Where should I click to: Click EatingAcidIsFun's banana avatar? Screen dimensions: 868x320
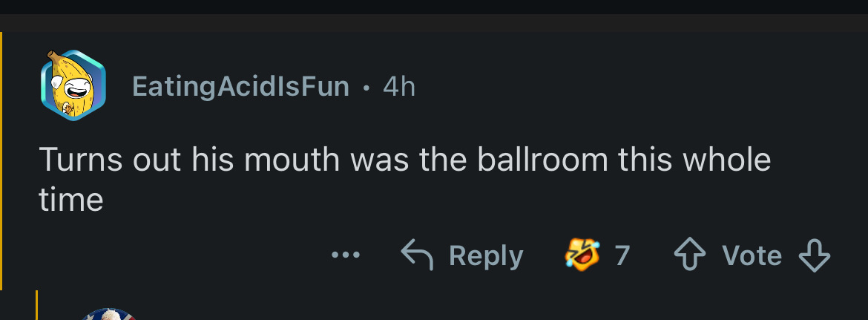pyautogui.click(x=72, y=85)
